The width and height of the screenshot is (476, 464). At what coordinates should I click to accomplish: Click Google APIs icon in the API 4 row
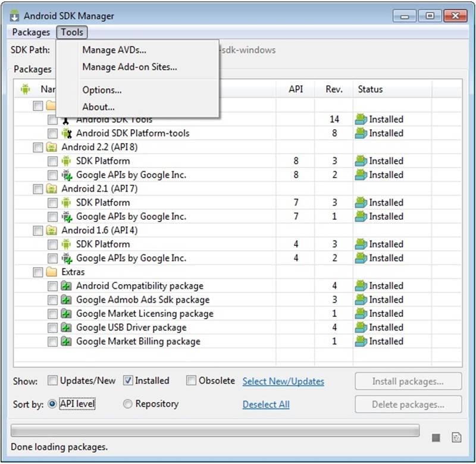(67, 259)
